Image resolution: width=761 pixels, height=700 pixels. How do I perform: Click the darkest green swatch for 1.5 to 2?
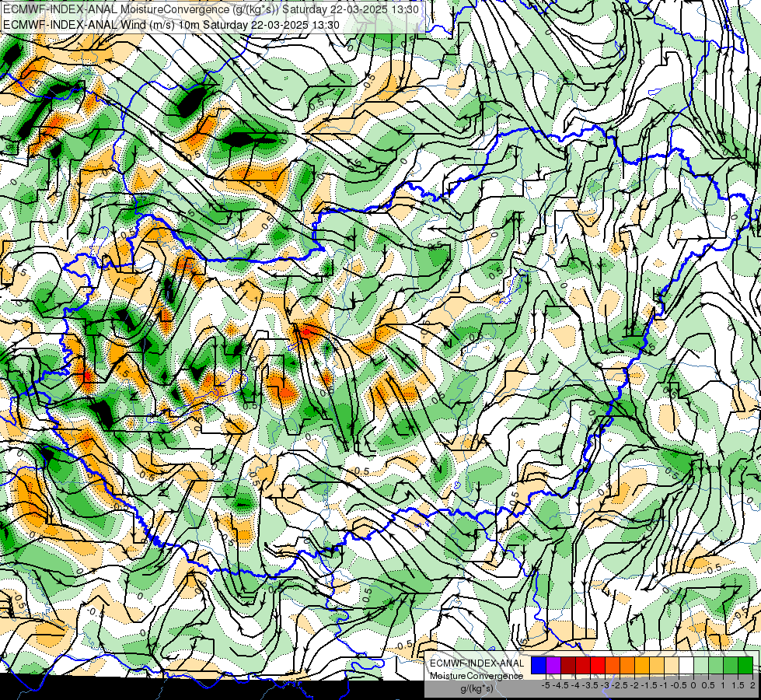click(x=745, y=666)
